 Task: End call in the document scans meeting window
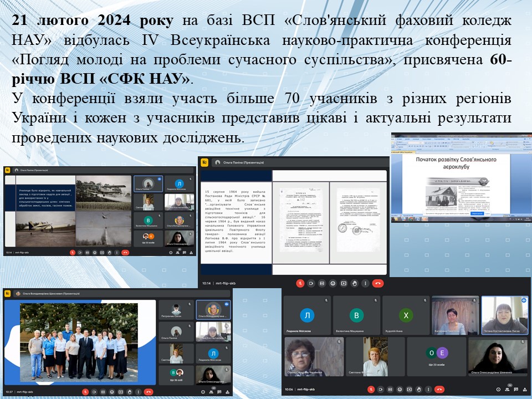point(377,283)
